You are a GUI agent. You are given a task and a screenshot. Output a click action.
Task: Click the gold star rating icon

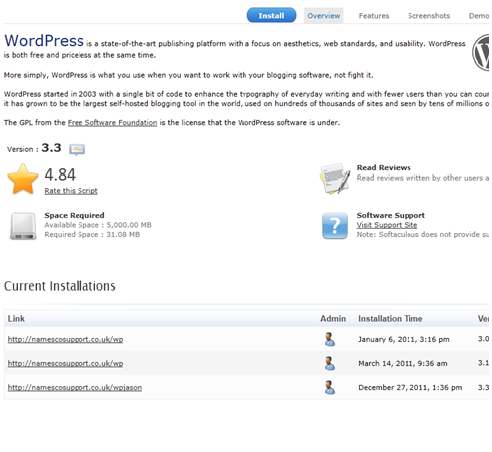23,179
